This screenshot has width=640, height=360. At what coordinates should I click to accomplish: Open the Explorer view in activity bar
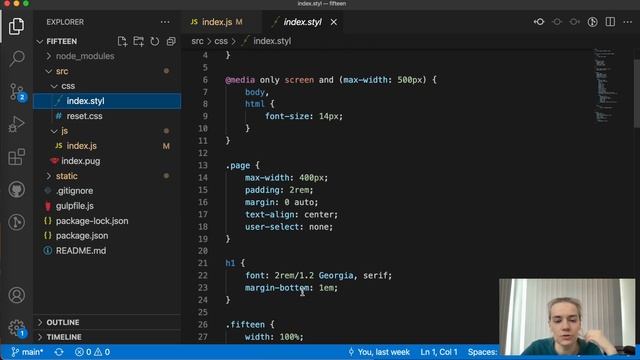pos(16,27)
